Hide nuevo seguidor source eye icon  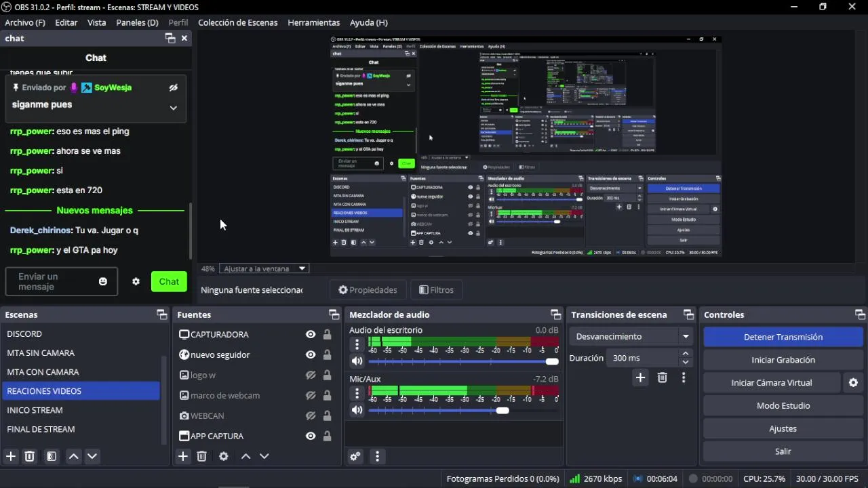click(311, 354)
